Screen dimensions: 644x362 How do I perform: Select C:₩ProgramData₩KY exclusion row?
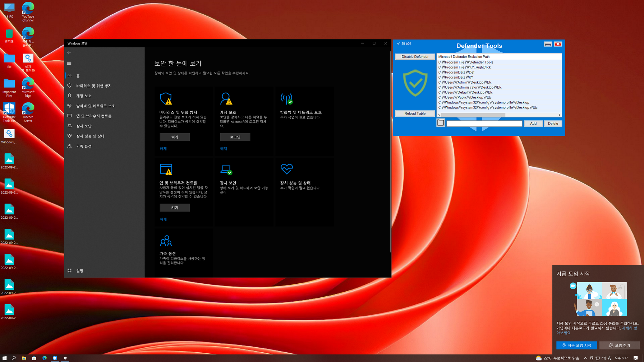499,77
